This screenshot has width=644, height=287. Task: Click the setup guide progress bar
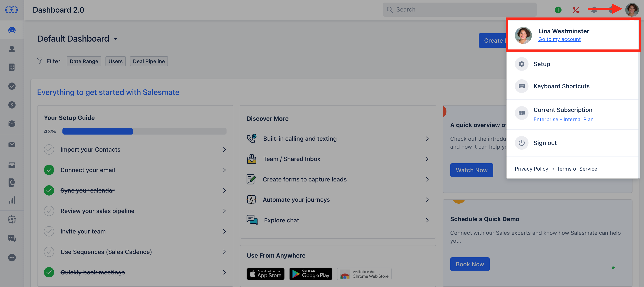tap(144, 131)
